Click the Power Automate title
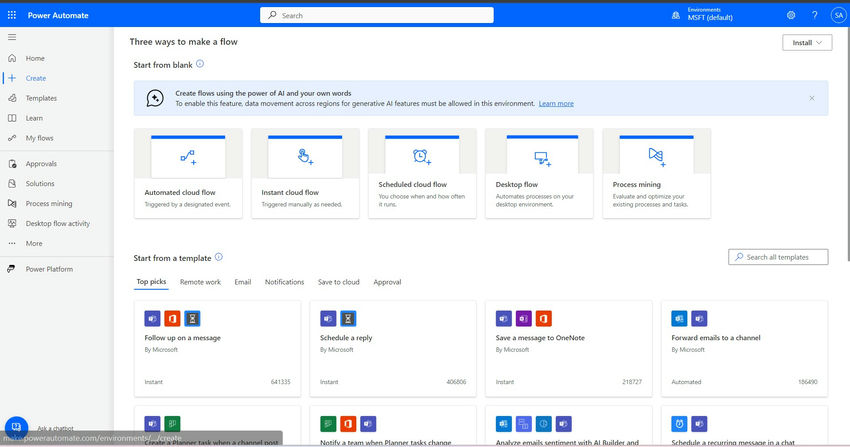Screen dimensions: 850x447 [x=58, y=15]
